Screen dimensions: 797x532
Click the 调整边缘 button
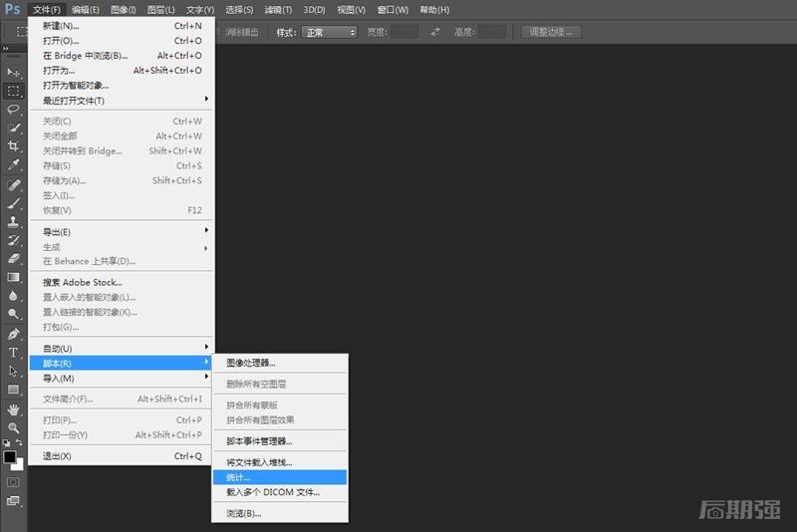pyautogui.click(x=551, y=32)
